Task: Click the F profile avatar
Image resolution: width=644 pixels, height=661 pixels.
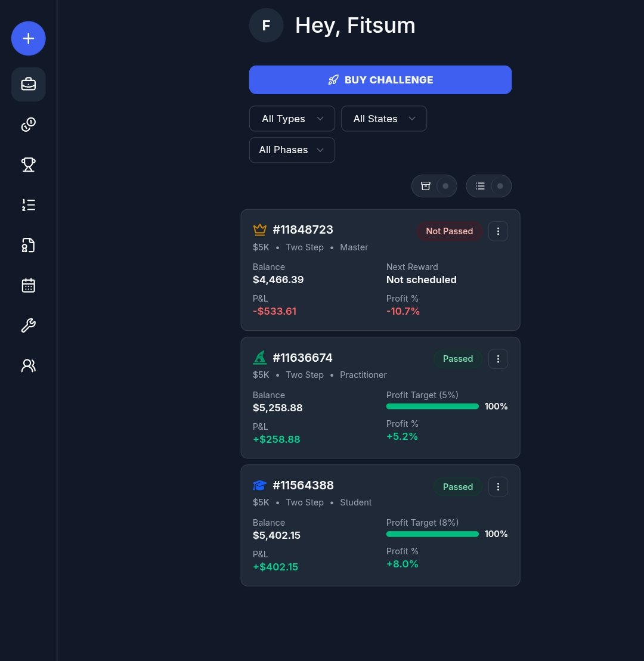Action: (x=266, y=25)
